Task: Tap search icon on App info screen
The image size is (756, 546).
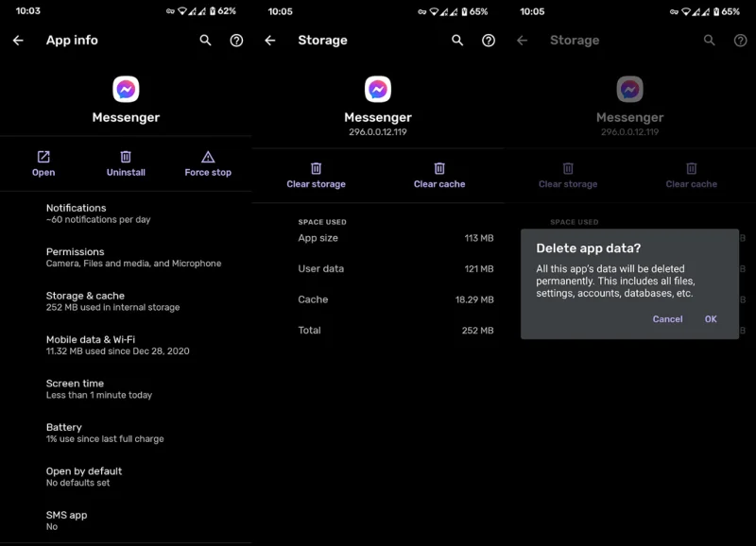Action: [x=205, y=41]
